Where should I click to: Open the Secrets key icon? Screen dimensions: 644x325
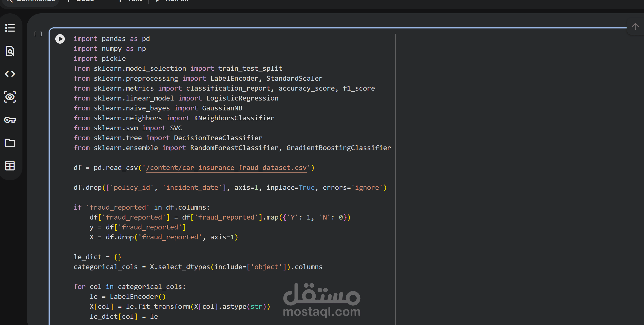tap(10, 120)
